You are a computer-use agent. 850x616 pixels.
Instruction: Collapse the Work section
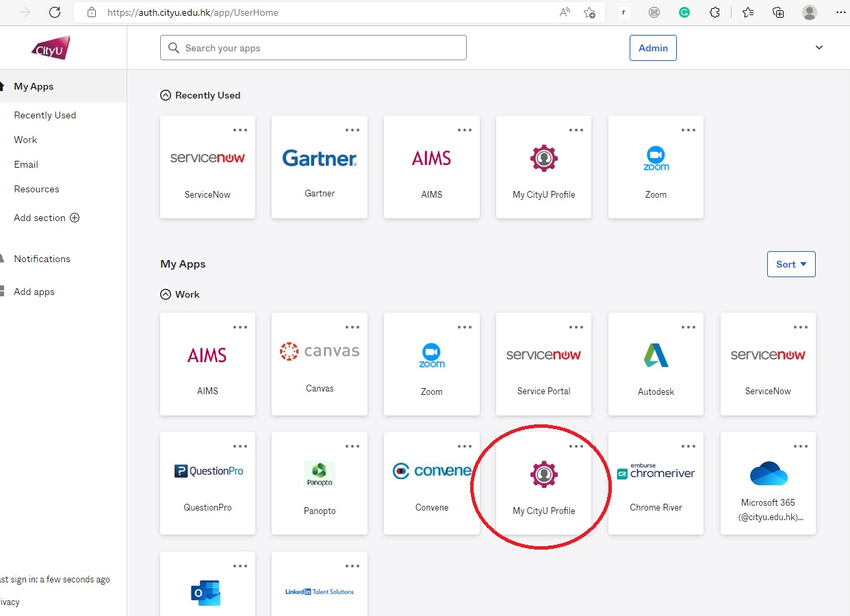coord(165,294)
